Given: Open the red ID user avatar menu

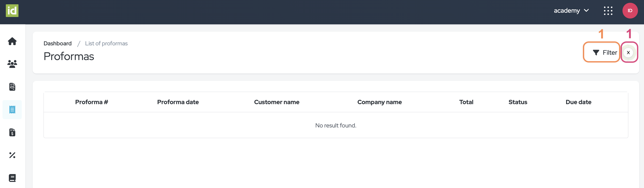Looking at the screenshot, I should coord(630,11).
